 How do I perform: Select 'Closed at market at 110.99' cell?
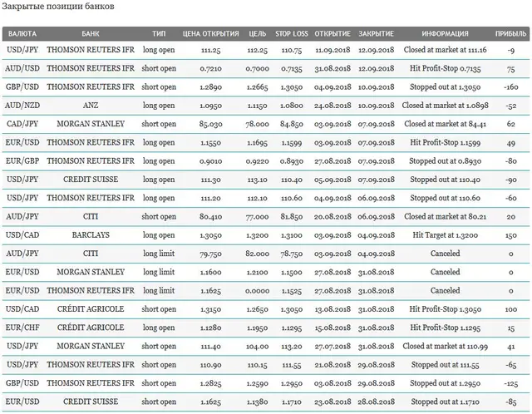click(446, 346)
